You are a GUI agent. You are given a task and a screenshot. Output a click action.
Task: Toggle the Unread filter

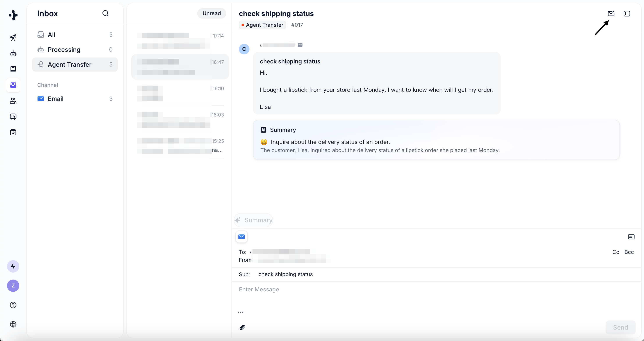point(212,13)
